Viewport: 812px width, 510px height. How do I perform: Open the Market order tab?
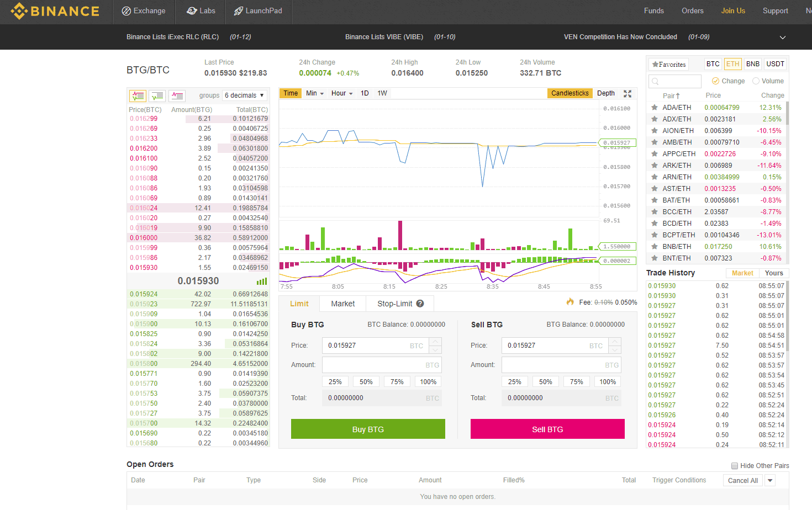coord(343,304)
